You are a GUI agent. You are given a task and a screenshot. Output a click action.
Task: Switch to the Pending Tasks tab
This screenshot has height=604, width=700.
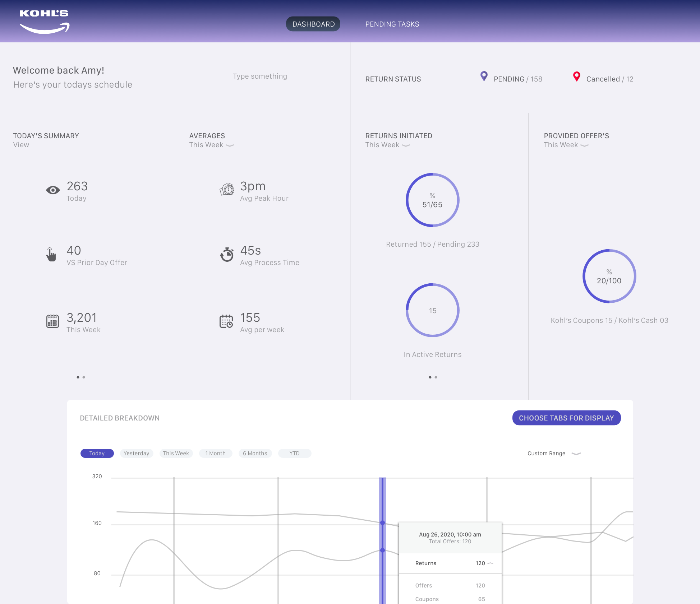click(x=392, y=24)
